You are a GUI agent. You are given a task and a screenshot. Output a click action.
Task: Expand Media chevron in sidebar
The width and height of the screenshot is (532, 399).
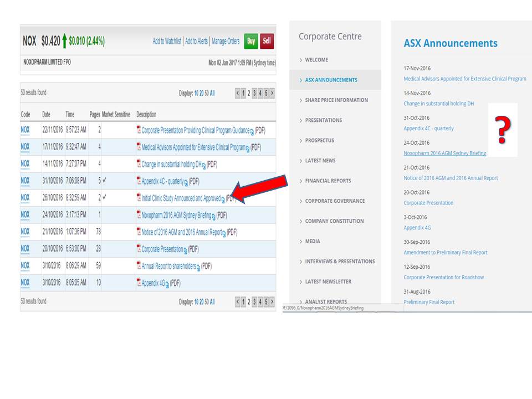pos(300,242)
